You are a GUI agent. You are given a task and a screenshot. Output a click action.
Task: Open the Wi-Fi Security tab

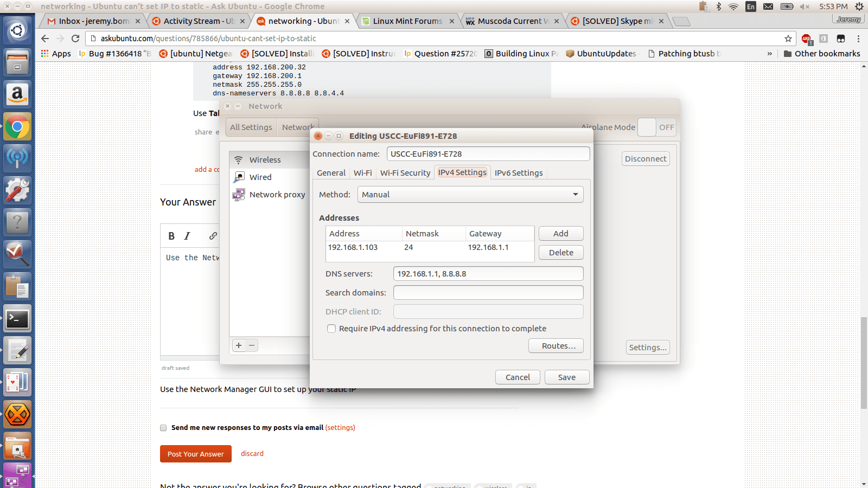405,173
